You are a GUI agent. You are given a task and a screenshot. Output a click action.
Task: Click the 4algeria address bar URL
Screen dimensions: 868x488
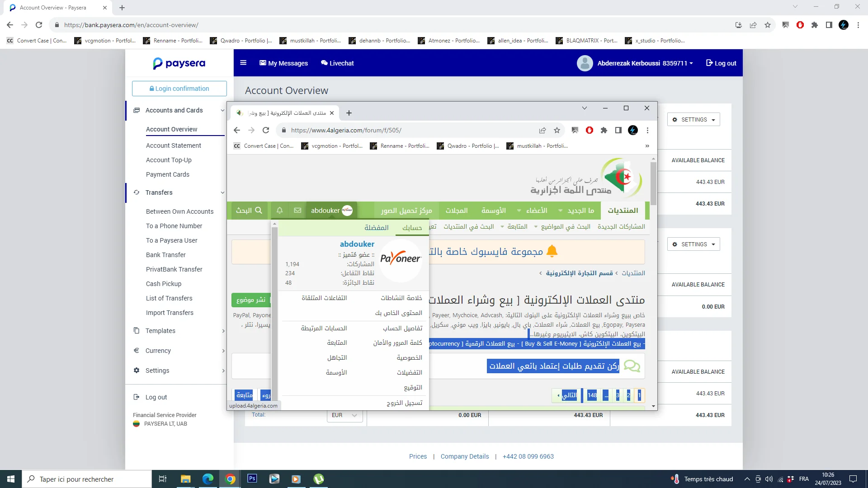coord(346,130)
